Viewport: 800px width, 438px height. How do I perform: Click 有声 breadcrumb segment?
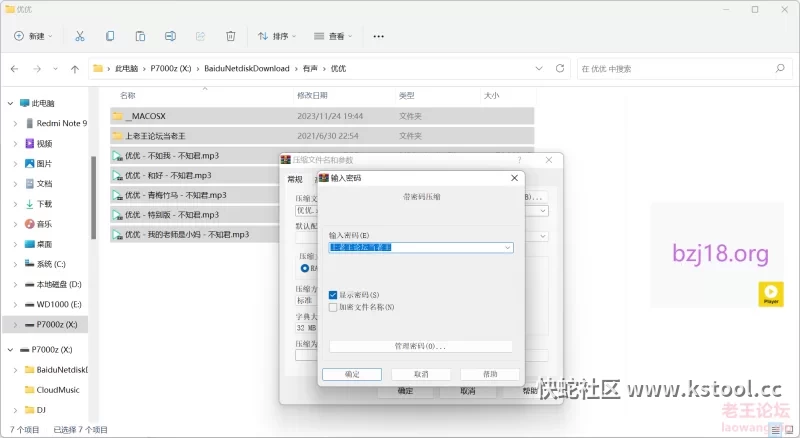[310, 68]
